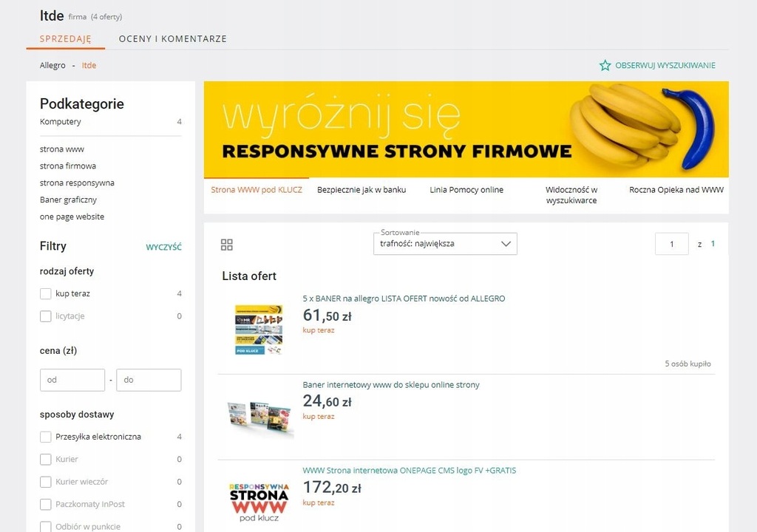Check 'Przesyłka elektroniczna' delivery option
This screenshot has width=757, height=532.
tap(46, 437)
